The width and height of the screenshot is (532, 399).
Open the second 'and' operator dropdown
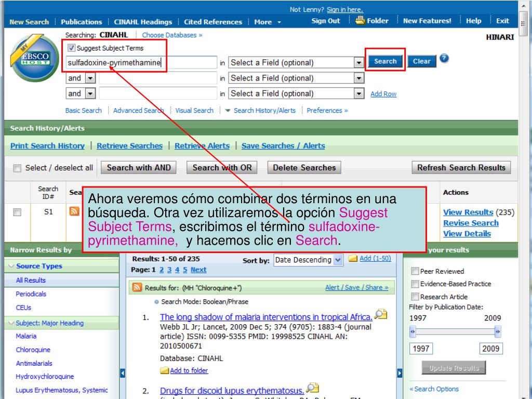tap(81, 94)
